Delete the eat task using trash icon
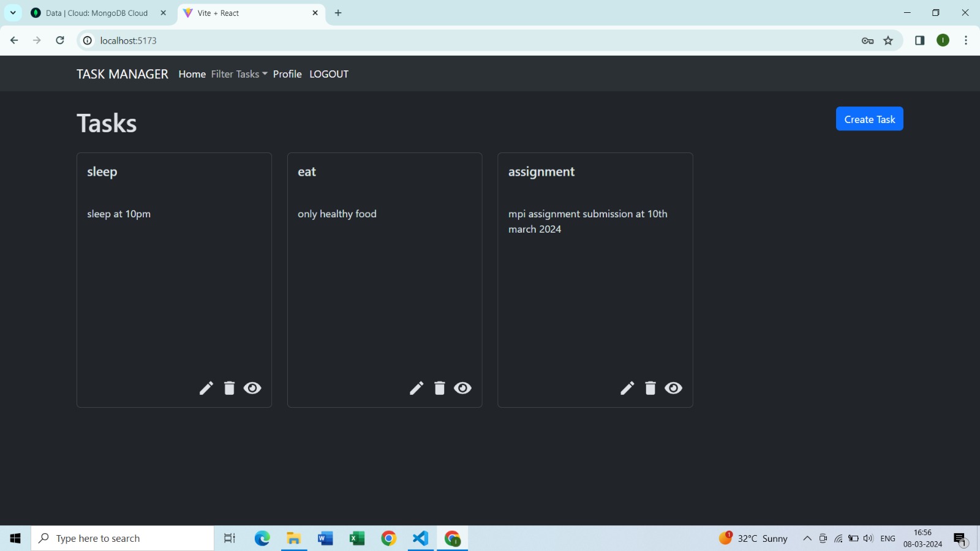The image size is (980, 551). pos(440,388)
